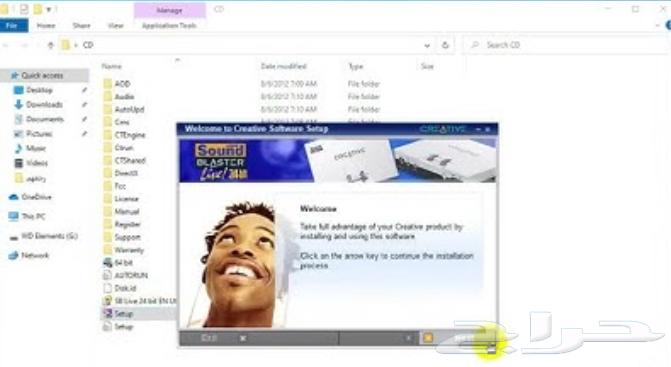Viewport: 671px width, 367px height.
Task: Click the pin icon beside Desktop
Action: coord(84,90)
